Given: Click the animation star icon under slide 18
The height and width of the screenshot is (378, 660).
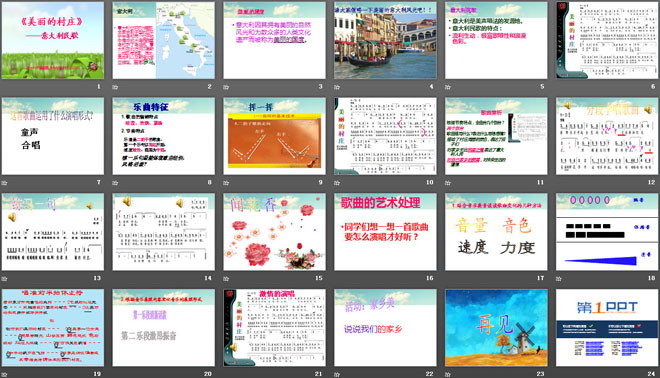Looking at the screenshot, I should (559, 278).
